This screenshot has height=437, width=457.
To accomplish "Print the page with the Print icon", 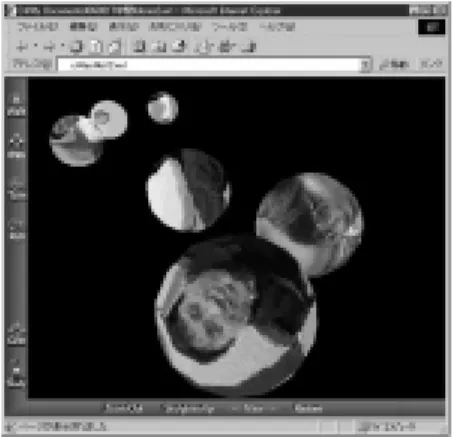I will [x=227, y=46].
